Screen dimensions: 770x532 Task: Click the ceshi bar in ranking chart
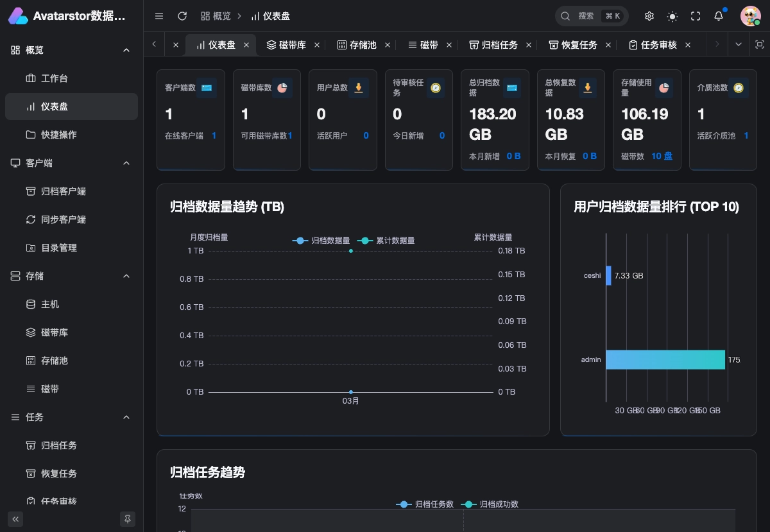coord(609,275)
